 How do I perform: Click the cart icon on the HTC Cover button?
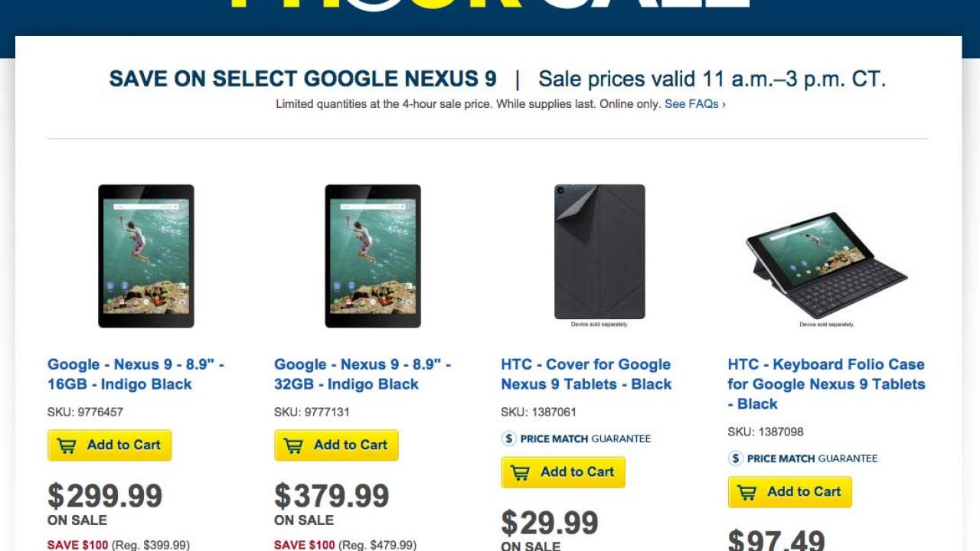521,472
